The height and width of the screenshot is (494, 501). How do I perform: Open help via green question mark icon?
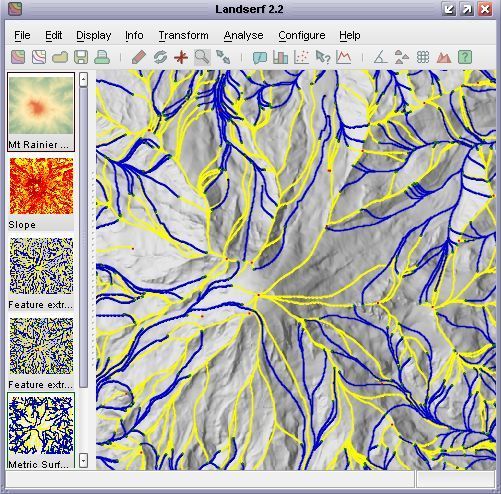pyautogui.click(x=465, y=57)
